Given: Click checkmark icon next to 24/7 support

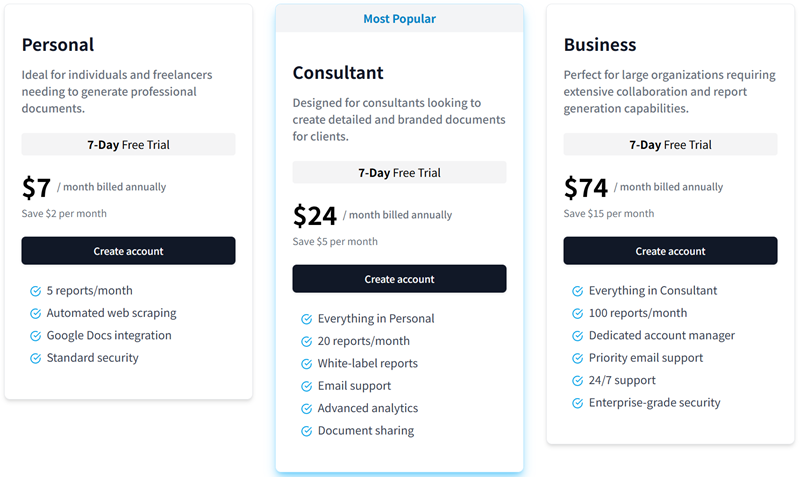Looking at the screenshot, I should click(x=577, y=381).
